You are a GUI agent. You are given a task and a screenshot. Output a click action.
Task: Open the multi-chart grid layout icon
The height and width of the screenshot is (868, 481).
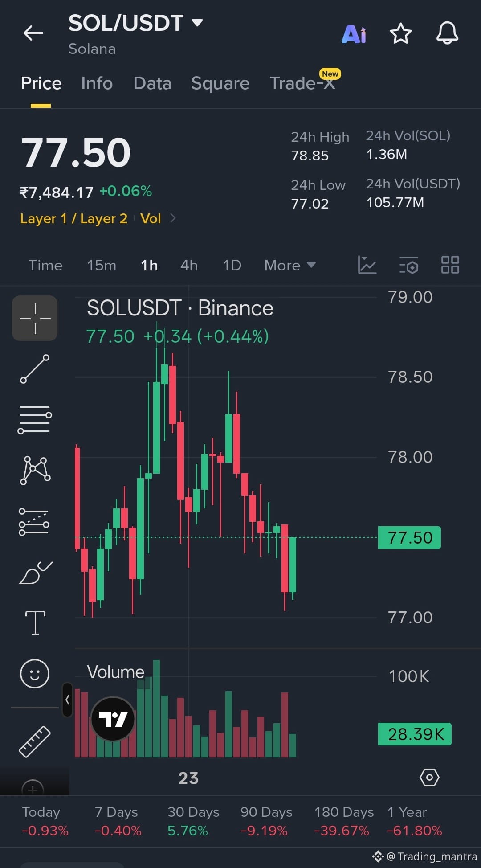(x=450, y=265)
